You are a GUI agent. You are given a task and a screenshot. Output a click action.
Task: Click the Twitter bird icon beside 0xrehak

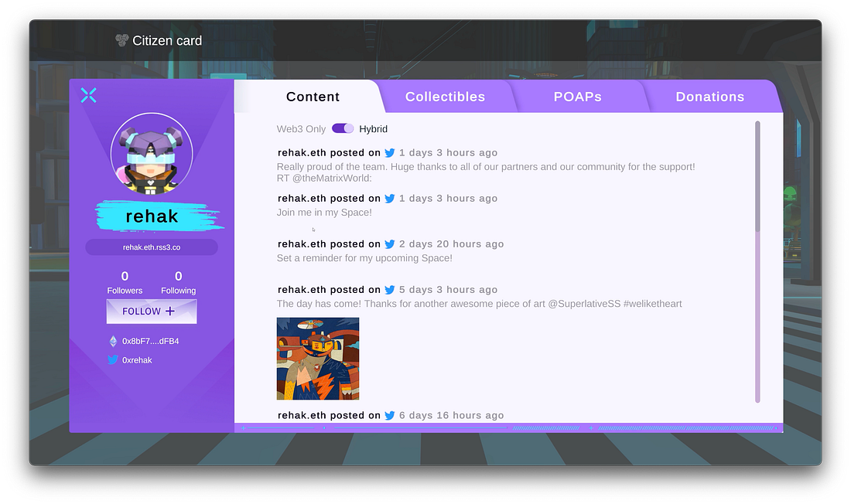tap(113, 360)
